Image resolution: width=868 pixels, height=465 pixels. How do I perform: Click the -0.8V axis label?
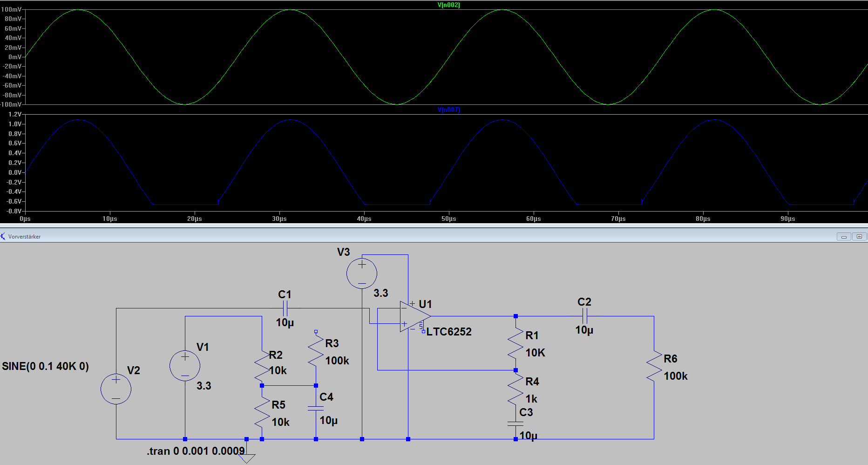pos(14,211)
